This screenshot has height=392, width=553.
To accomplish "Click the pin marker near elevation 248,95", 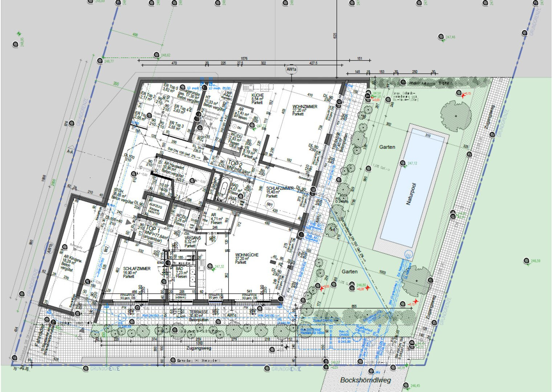I will coord(16,44).
